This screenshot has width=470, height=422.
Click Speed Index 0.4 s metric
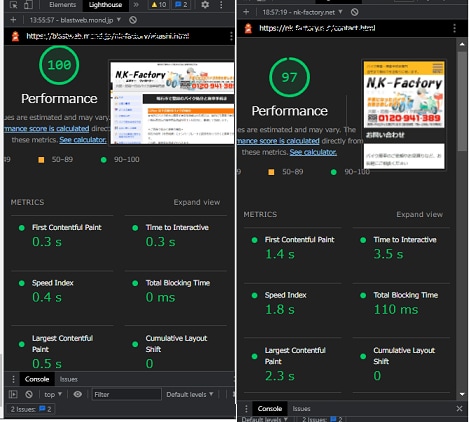[62, 291]
